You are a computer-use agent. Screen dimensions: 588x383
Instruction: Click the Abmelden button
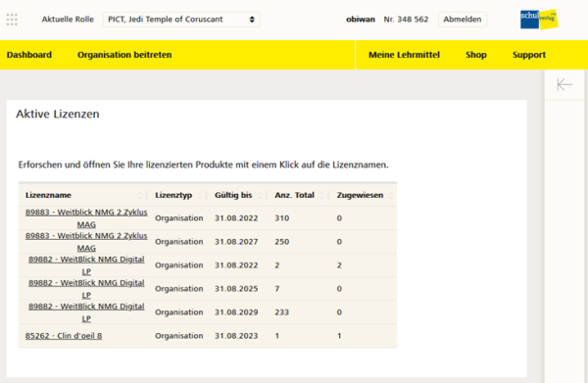pos(463,20)
